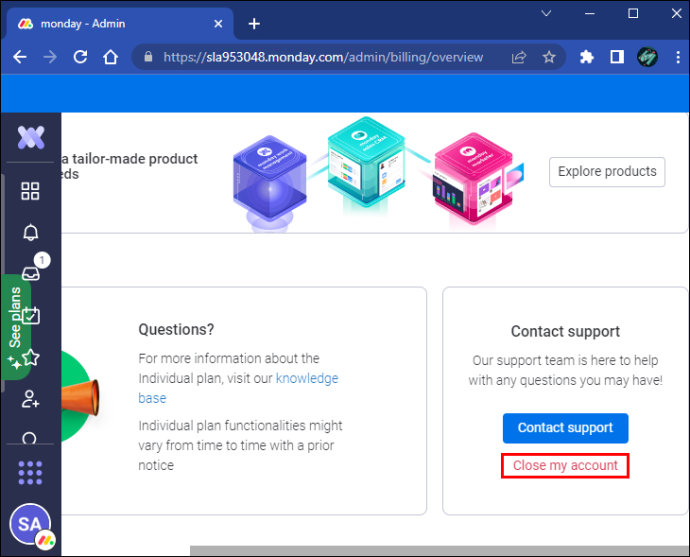Click the Contact support heading text
This screenshot has width=690, height=557.
565,331
